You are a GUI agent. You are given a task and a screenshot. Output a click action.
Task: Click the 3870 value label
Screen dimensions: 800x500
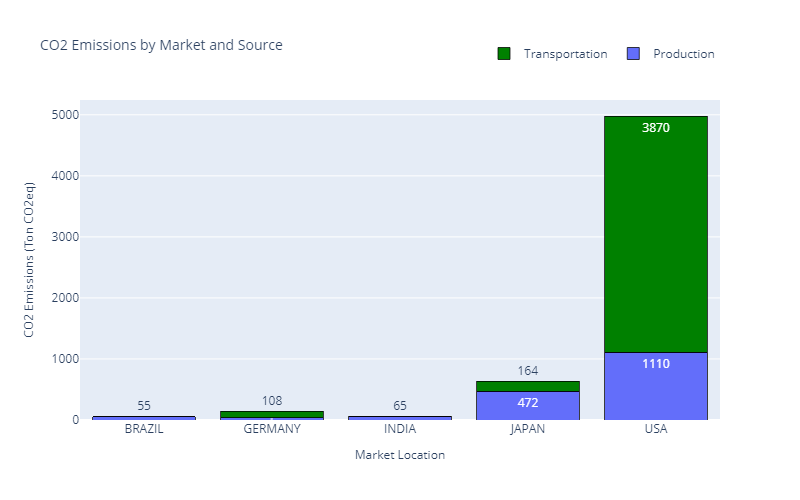656,128
